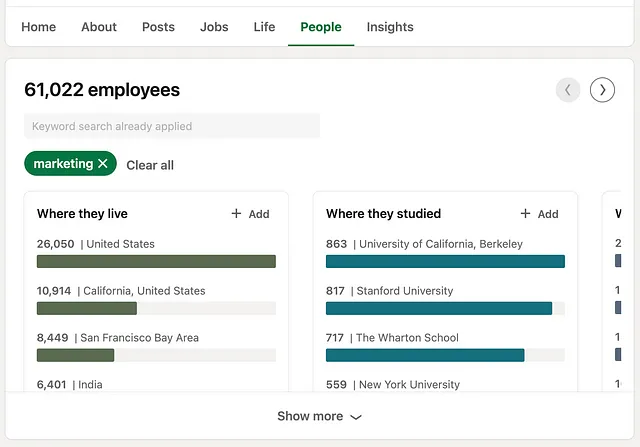
Task: Open the Jobs tab
Action: coord(214,27)
